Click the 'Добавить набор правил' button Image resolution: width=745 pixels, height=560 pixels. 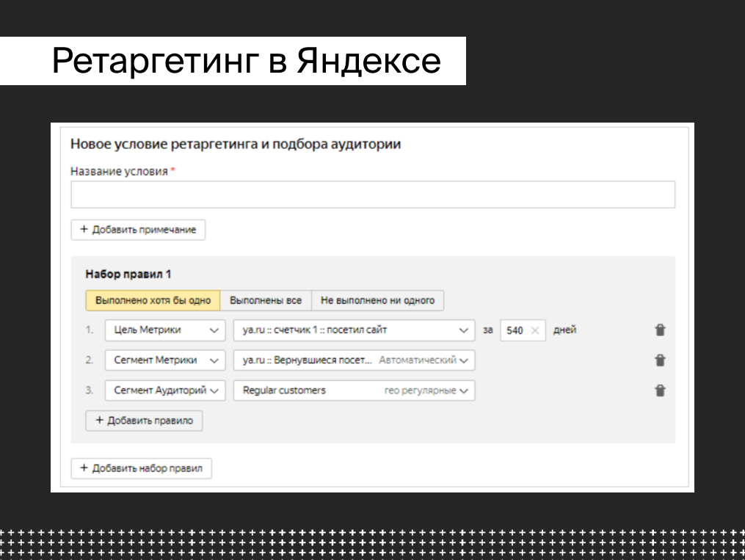(x=141, y=468)
